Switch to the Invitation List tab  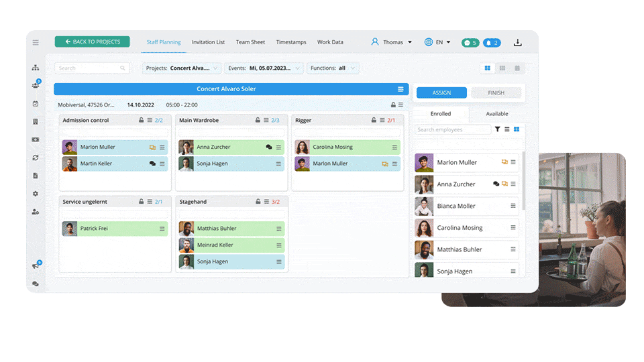click(208, 42)
